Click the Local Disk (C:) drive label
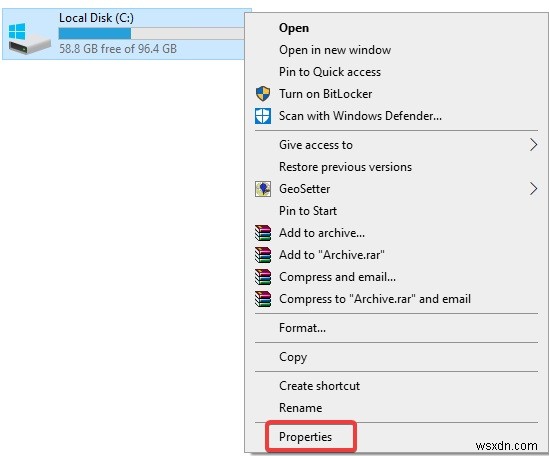The width and height of the screenshot is (549, 456). [96, 18]
